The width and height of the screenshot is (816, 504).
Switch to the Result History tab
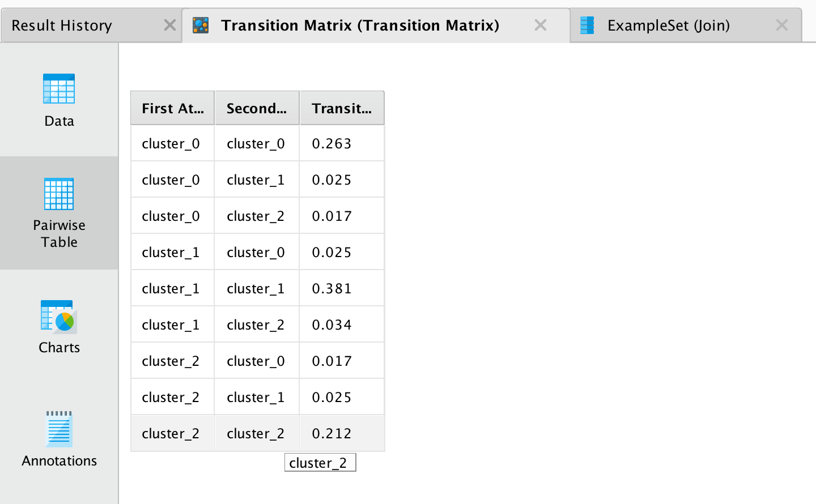(62, 25)
